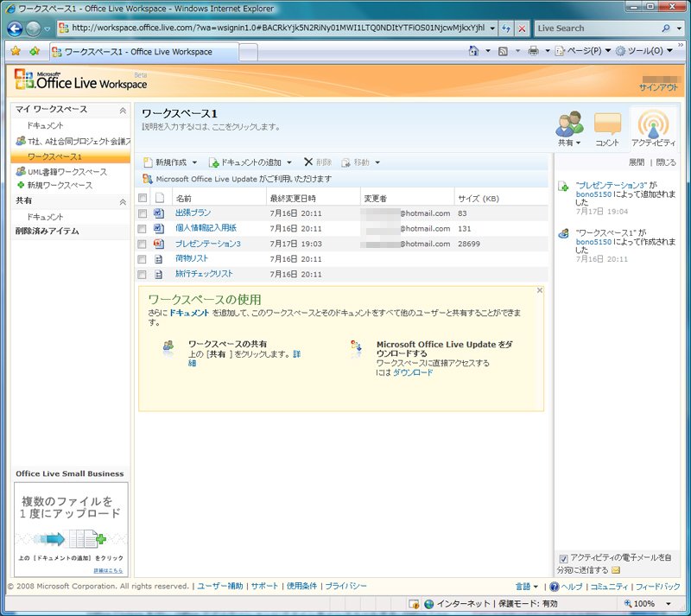
Task: Open the zoom 100% dropdown arrow
Action: coord(669,604)
